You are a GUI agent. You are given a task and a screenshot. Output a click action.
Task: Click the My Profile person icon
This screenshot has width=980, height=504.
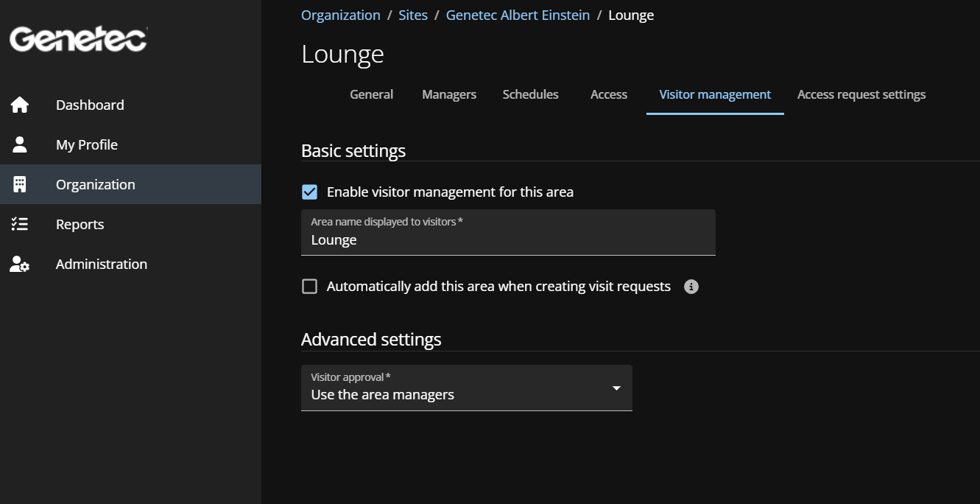(20, 144)
